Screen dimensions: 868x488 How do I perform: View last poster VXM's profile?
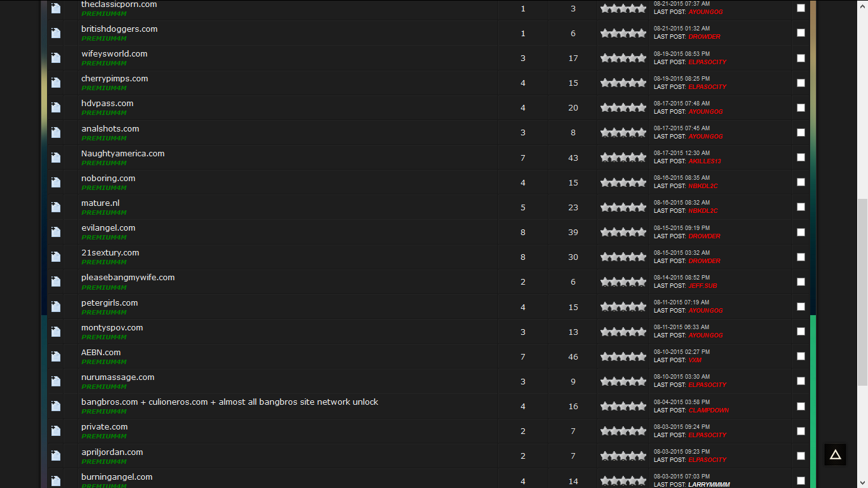click(695, 360)
